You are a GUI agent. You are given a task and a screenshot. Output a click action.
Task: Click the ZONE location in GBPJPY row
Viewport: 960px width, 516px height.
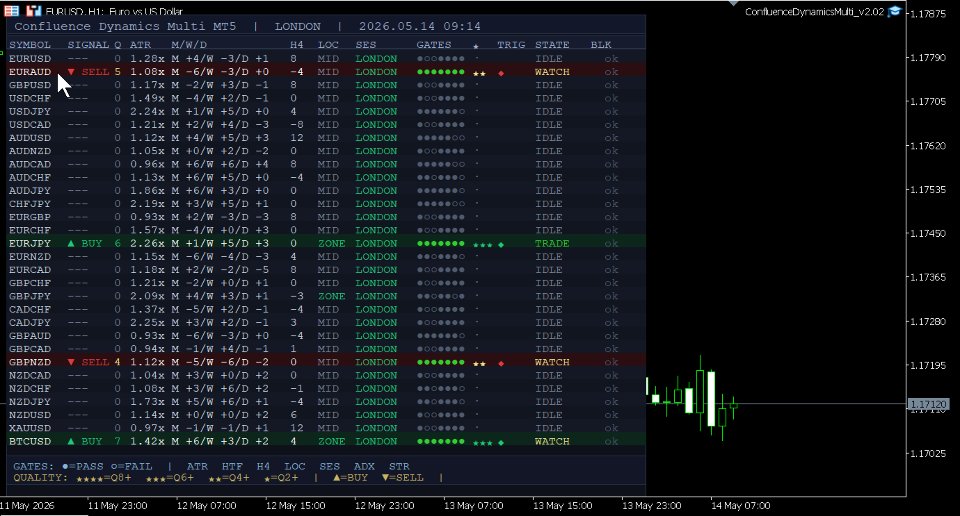pos(331,296)
